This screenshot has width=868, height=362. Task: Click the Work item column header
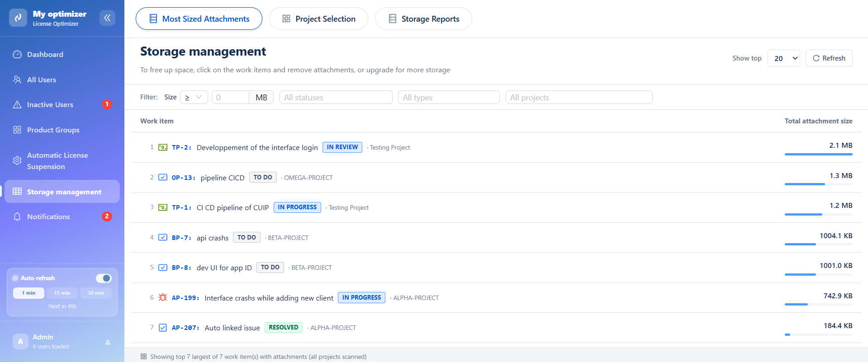157,121
